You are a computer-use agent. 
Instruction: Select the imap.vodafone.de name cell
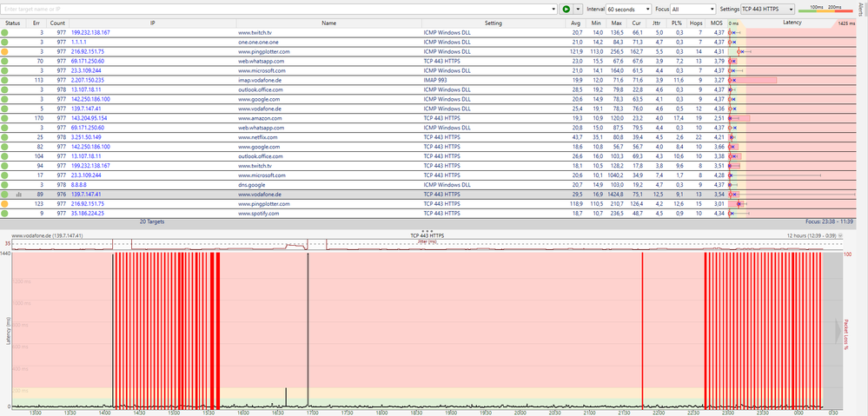coord(328,80)
